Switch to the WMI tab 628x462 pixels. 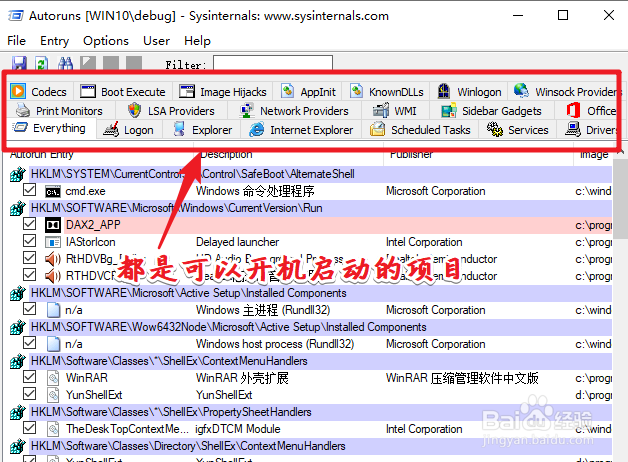click(395, 110)
